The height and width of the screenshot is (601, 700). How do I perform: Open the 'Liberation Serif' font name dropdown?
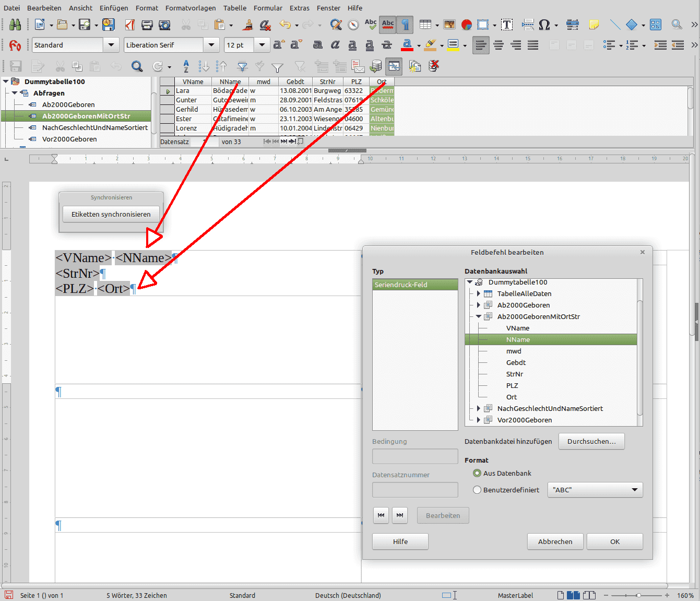211,45
